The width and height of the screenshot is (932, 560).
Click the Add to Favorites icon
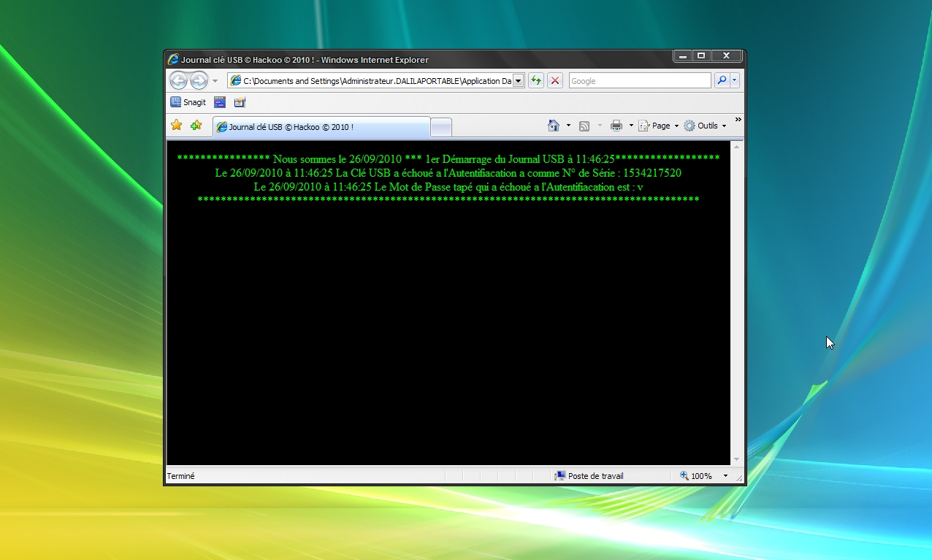[x=196, y=126]
